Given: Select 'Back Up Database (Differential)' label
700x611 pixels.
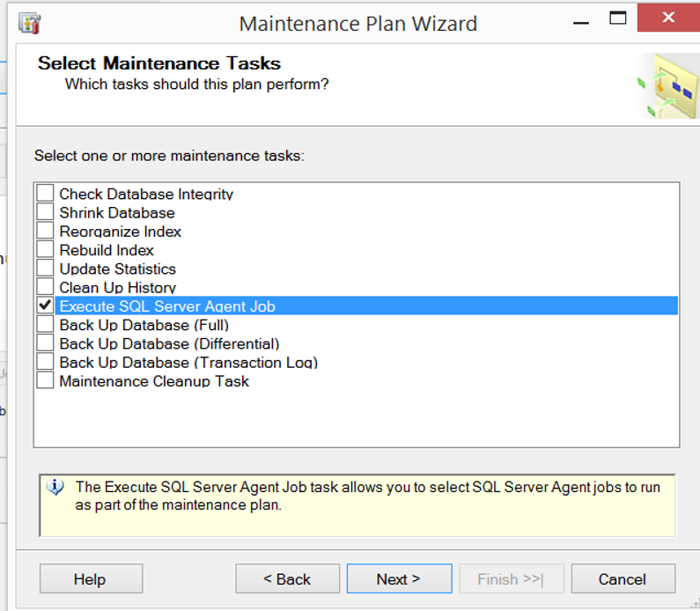Looking at the screenshot, I should tap(170, 344).
